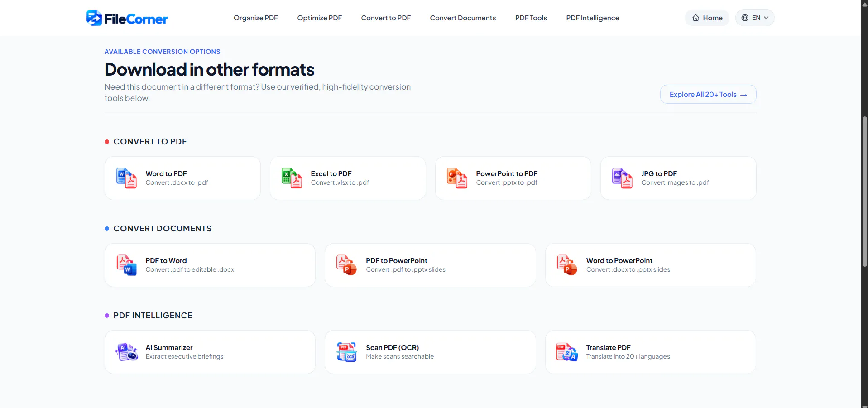Image resolution: width=868 pixels, height=408 pixels.
Task: Click 'Extract executive briefings' description
Action: [184, 356]
